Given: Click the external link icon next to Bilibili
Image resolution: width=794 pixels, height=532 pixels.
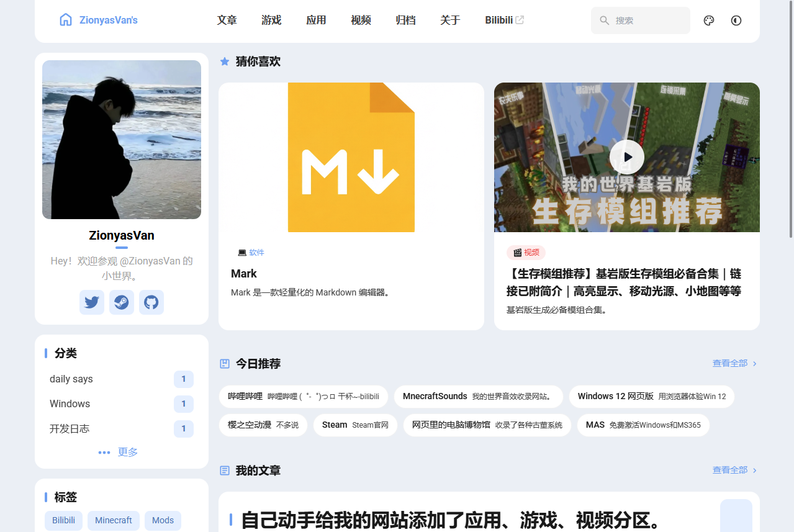Looking at the screenshot, I should coord(520,20).
